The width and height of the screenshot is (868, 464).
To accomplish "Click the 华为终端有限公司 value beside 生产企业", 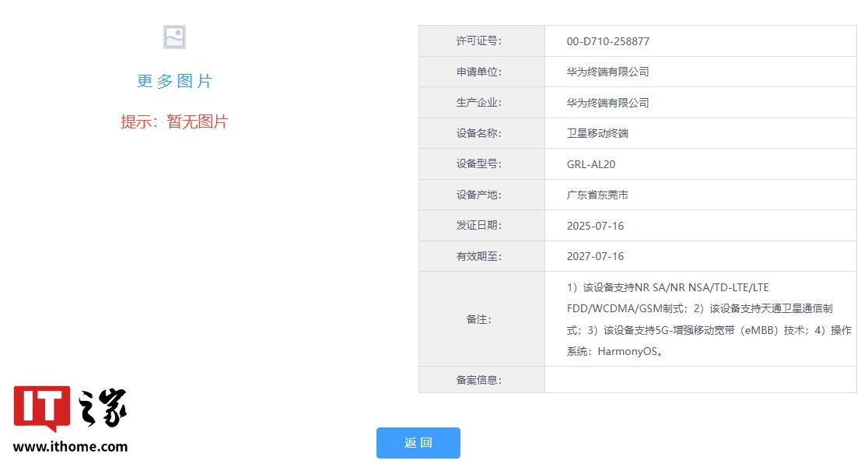I will coord(607,103).
